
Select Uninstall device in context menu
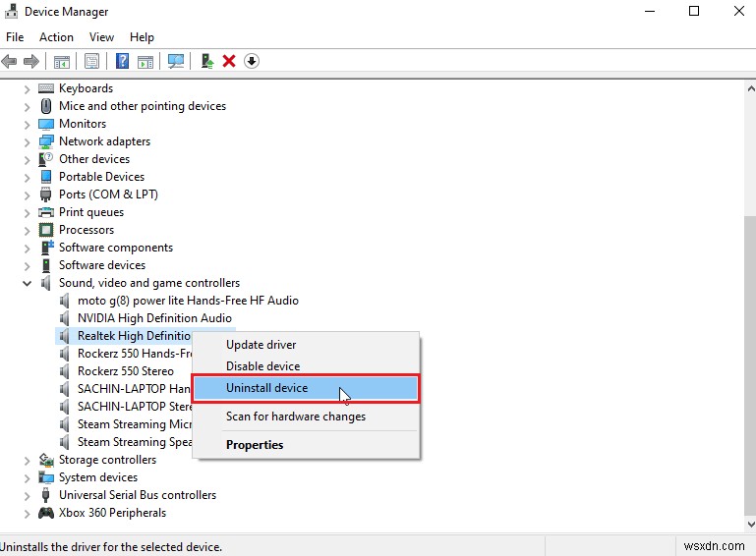point(306,388)
